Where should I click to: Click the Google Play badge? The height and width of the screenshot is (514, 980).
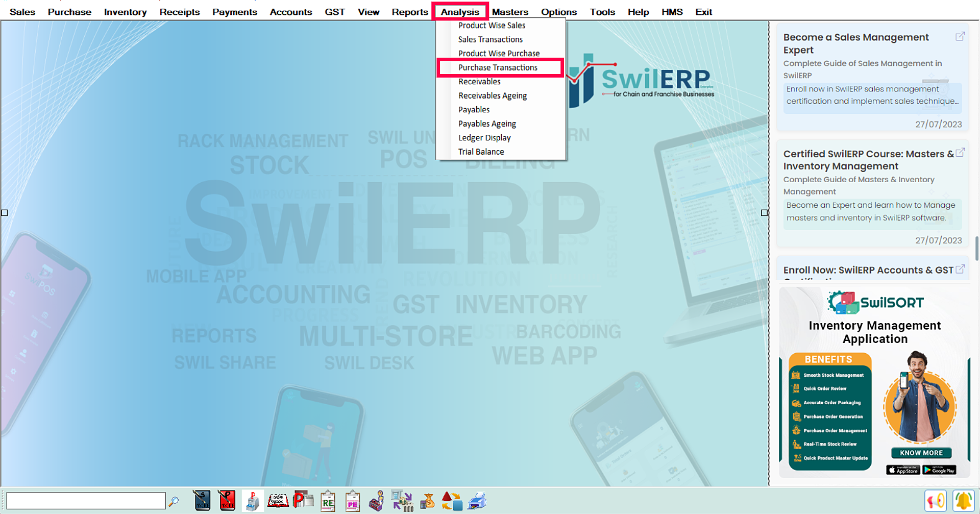click(939, 470)
